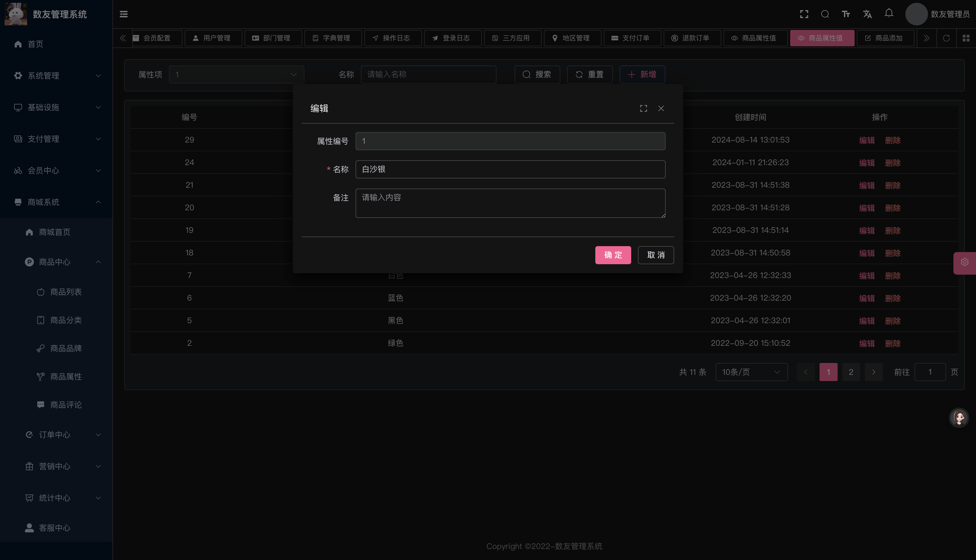
Task: Click 删除 link for row 24
Action: [x=892, y=163]
